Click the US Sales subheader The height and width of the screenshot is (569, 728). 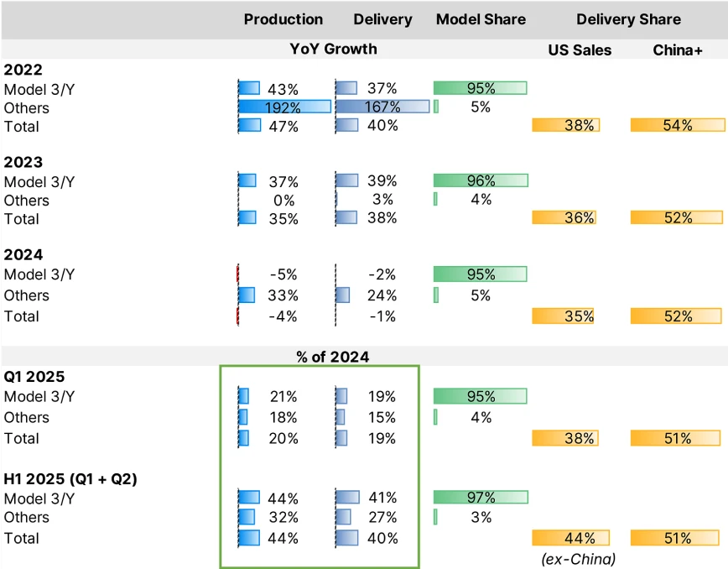click(x=579, y=50)
